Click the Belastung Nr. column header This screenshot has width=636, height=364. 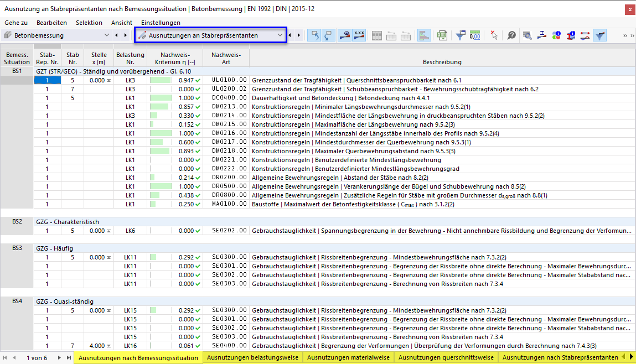(130, 58)
